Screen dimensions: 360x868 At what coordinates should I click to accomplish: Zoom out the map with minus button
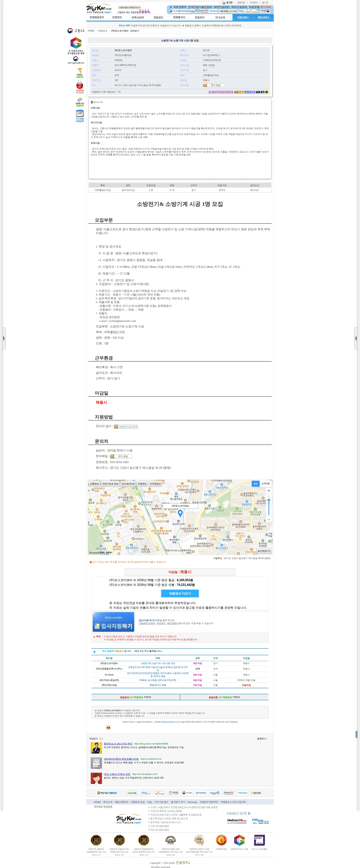[269, 520]
